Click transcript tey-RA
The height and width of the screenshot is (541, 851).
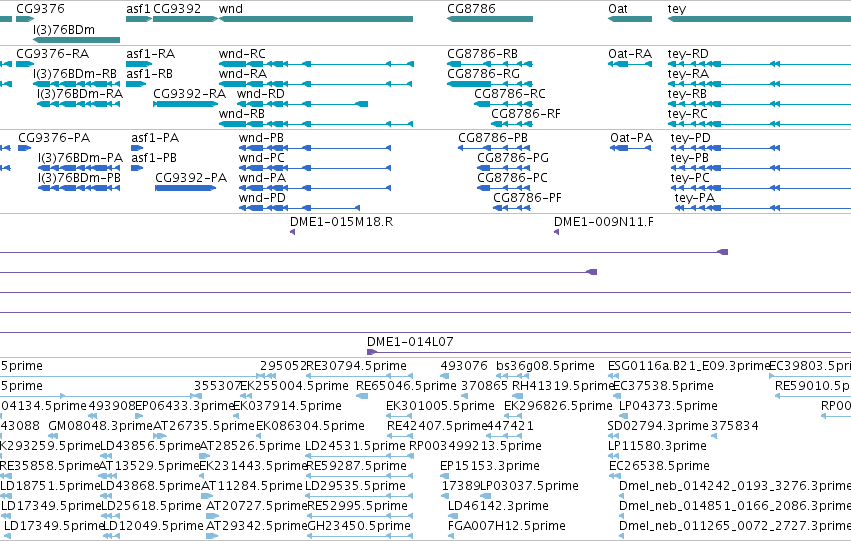688,74
